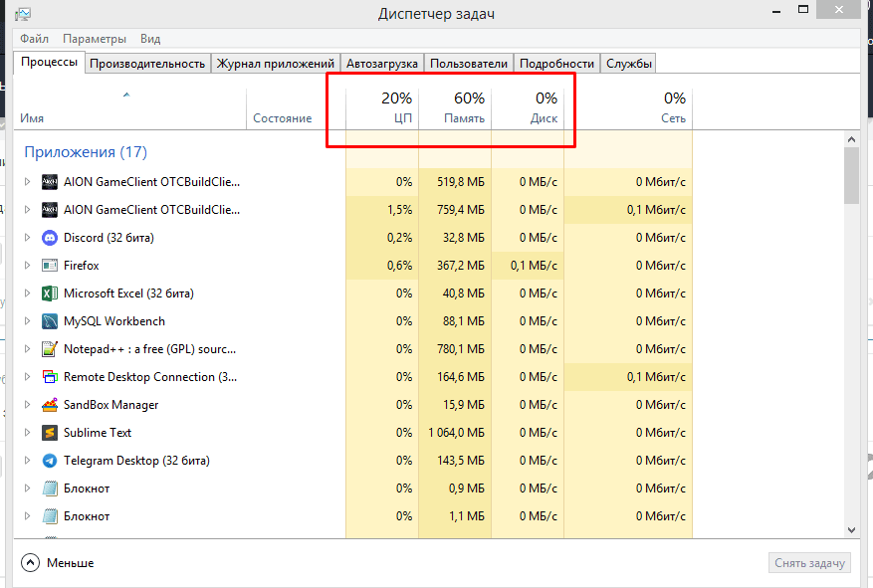Click the Discord app icon in process list
The width and height of the screenshot is (873, 588).
[x=50, y=238]
